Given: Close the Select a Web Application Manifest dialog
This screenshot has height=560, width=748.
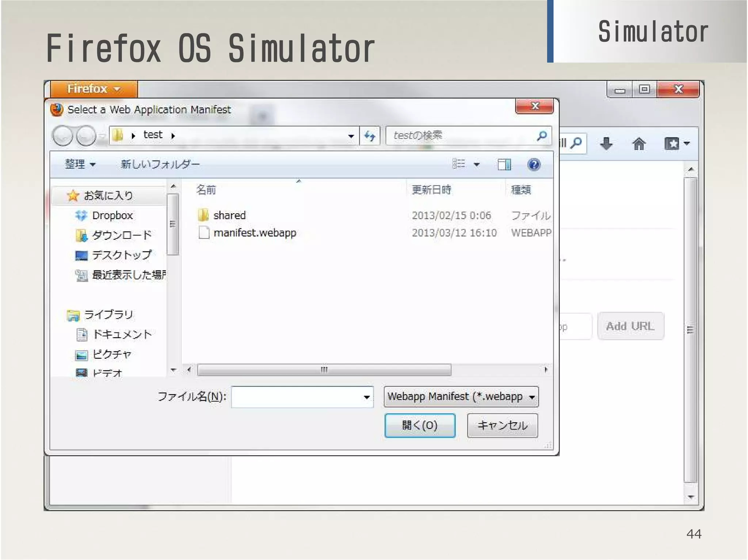Looking at the screenshot, I should click(535, 106).
